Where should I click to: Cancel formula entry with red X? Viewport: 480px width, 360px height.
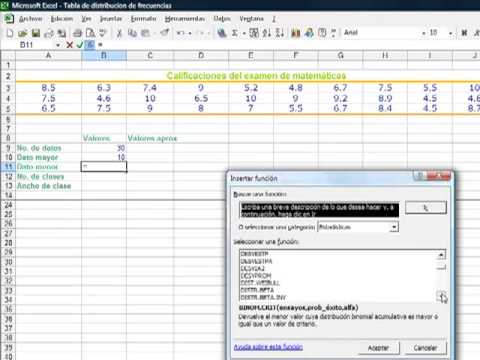[69, 45]
